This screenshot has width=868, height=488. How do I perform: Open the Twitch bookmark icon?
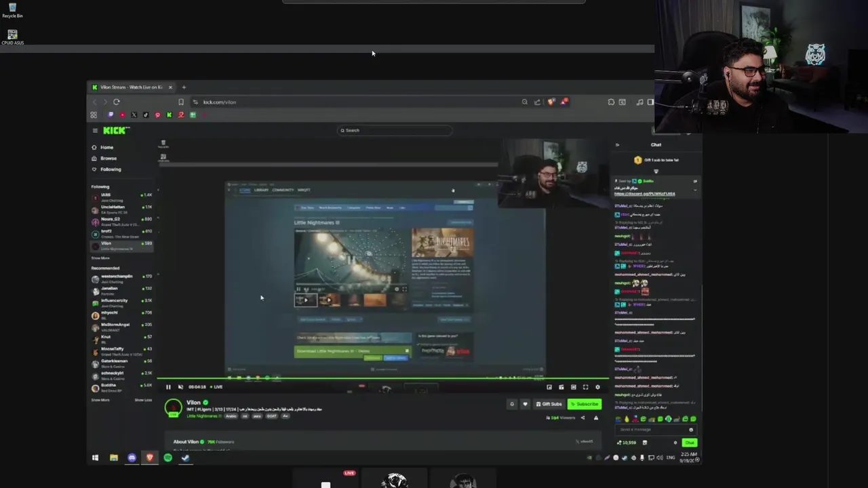[x=111, y=115]
